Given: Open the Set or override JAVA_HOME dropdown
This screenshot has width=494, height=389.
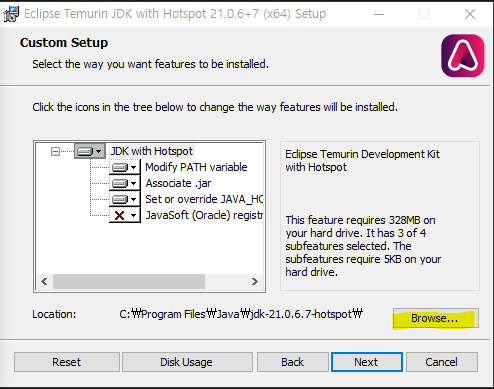Looking at the screenshot, I should [x=125, y=199].
